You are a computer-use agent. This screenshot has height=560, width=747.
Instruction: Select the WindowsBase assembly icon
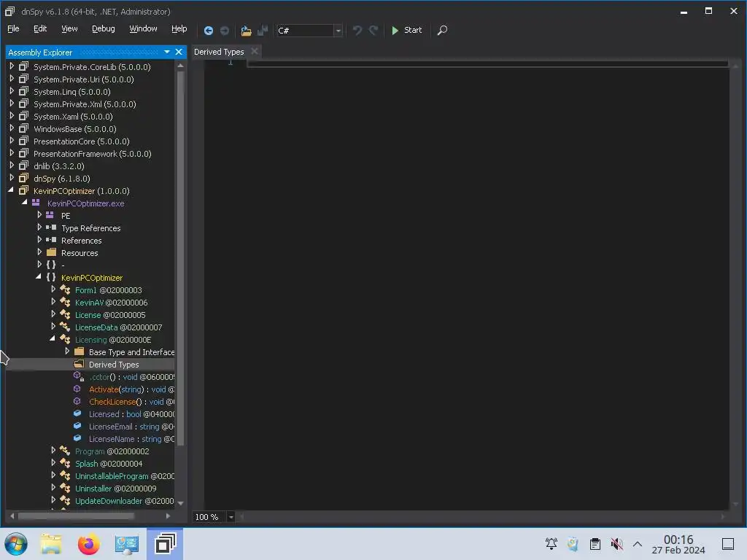[x=23, y=128]
